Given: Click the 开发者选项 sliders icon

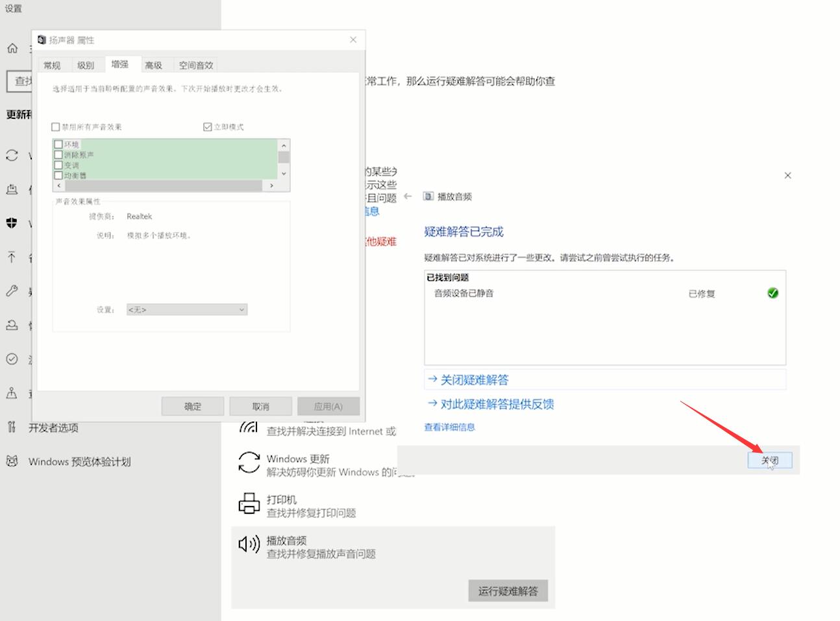Looking at the screenshot, I should coord(12,427).
